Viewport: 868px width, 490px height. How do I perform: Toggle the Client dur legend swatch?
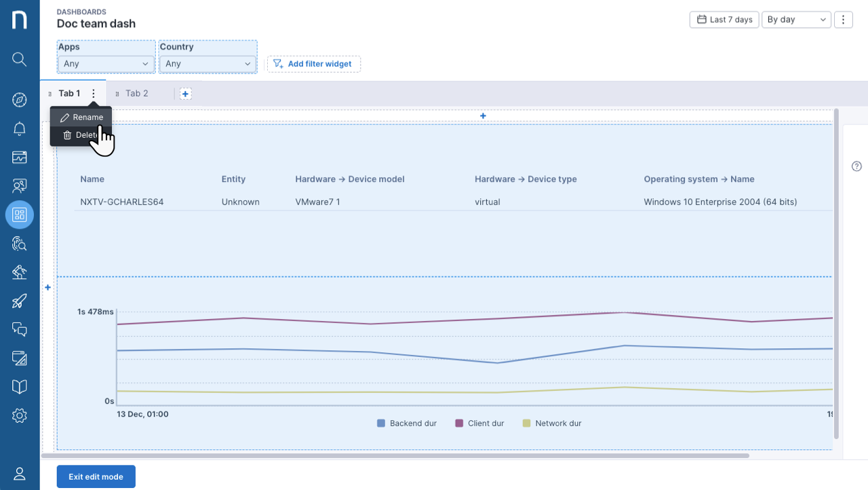459,423
